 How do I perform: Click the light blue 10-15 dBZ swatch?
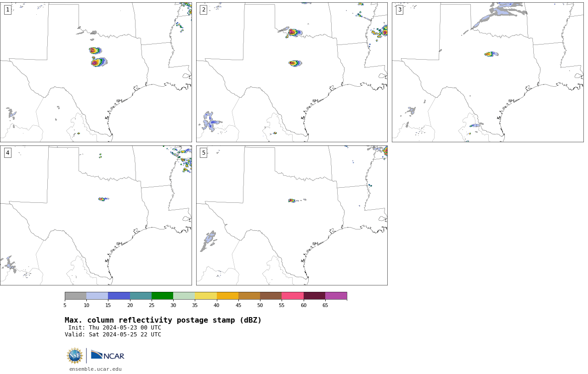click(97, 296)
